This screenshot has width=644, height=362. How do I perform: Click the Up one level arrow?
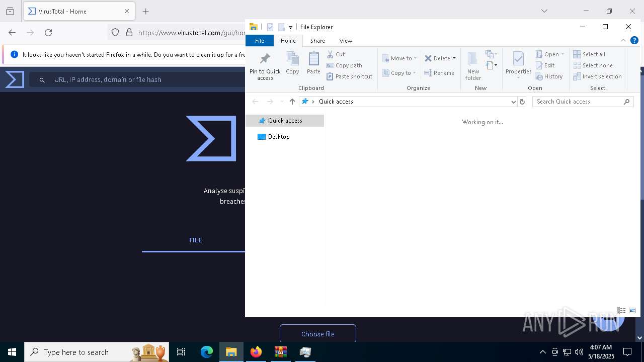292,102
